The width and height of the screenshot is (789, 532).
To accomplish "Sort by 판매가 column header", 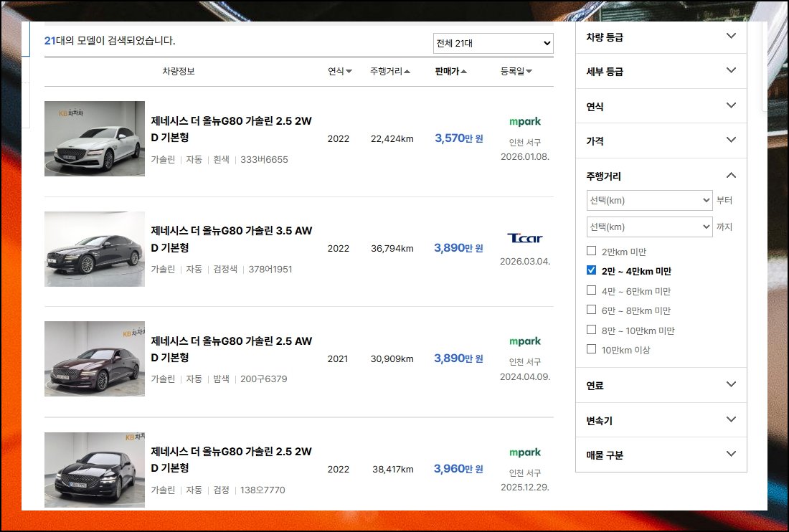I will [451, 72].
